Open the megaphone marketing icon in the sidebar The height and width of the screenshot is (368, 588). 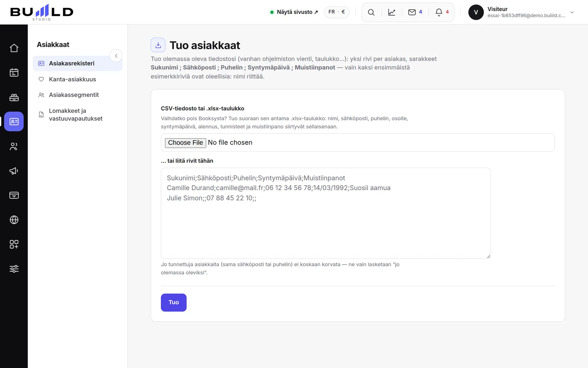14,171
